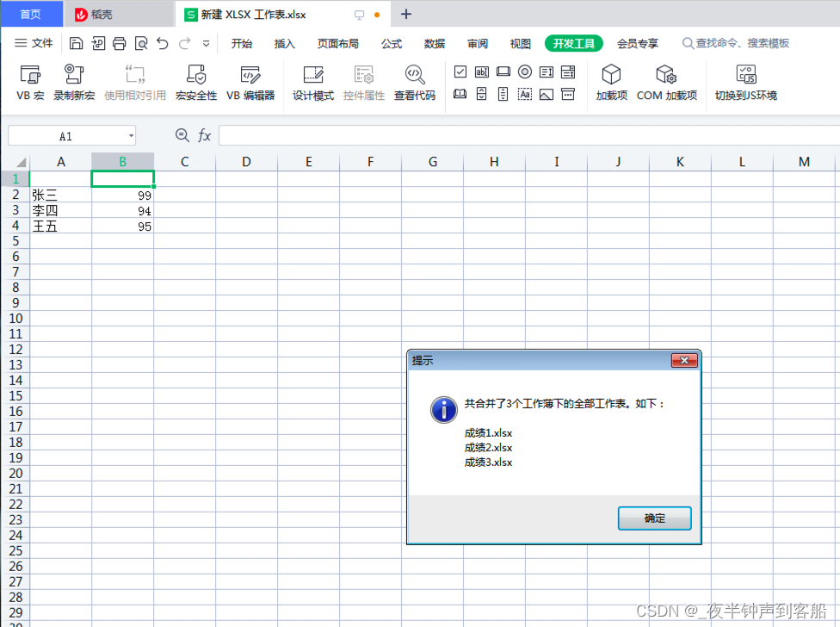Start 录制新宏 record macro
This screenshot has width=840, height=627.
[74, 82]
